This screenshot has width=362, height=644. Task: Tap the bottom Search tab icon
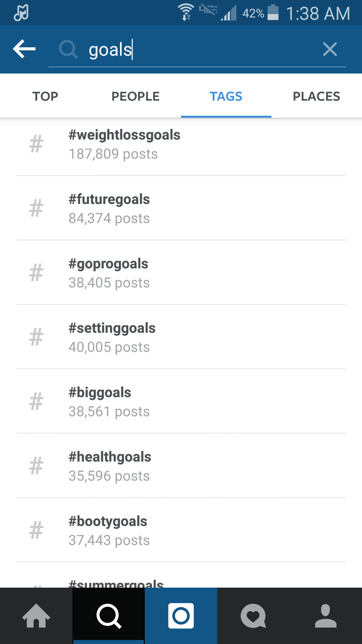coord(109,616)
